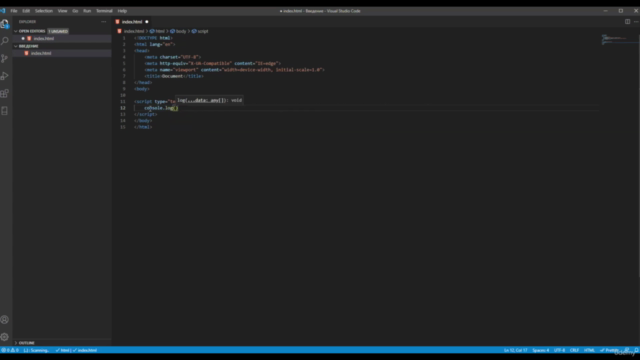
Task: Click the index.html check status bar entry
Action: pyautogui.click(x=85, y=350)
